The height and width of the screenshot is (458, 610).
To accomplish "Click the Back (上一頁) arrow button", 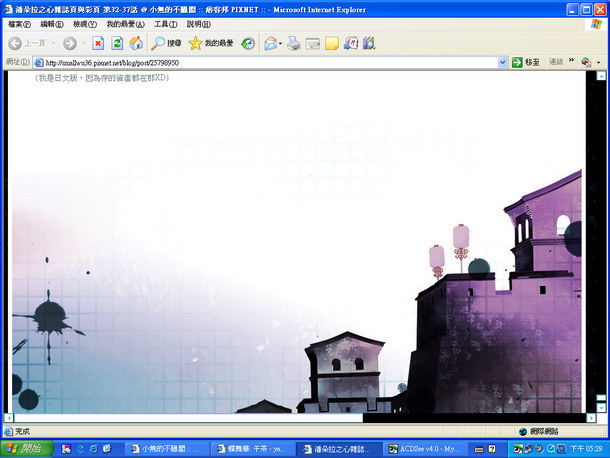I will point(27,43).
